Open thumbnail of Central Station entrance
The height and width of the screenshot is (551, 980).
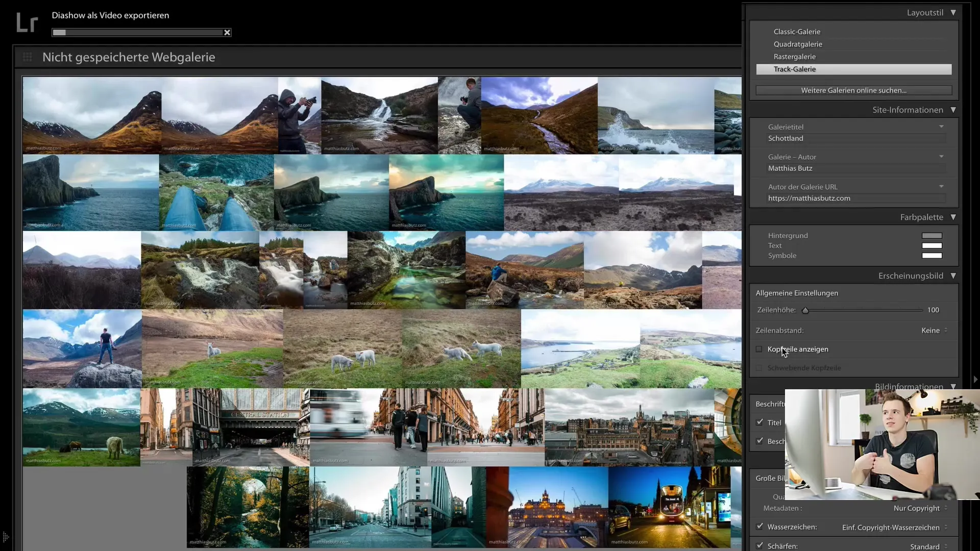[x=251, y=427]
